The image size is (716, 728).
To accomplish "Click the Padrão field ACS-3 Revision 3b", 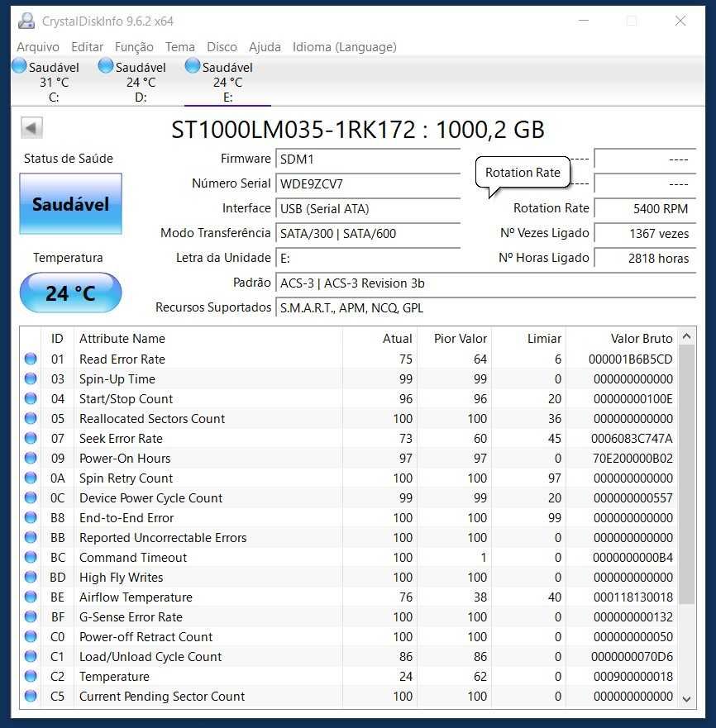I will 486,283.
